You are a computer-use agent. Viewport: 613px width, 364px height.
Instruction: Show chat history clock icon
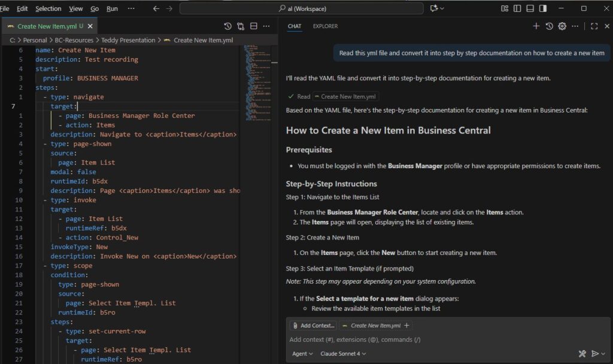(550, 26)
